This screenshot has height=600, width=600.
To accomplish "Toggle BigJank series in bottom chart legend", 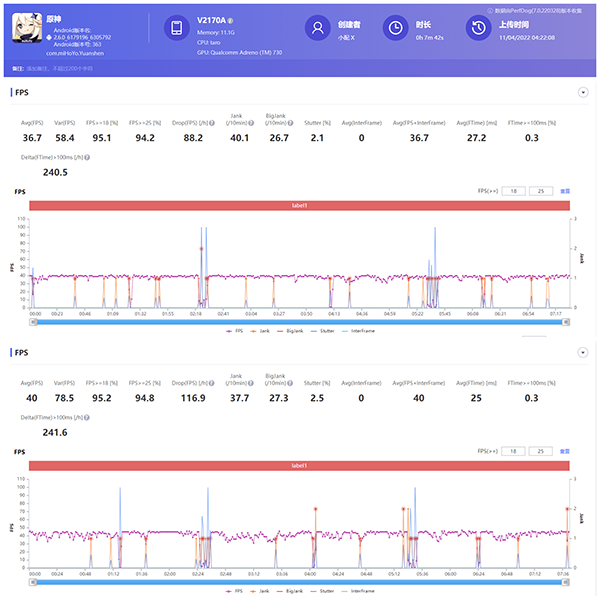I will point(292,591).
